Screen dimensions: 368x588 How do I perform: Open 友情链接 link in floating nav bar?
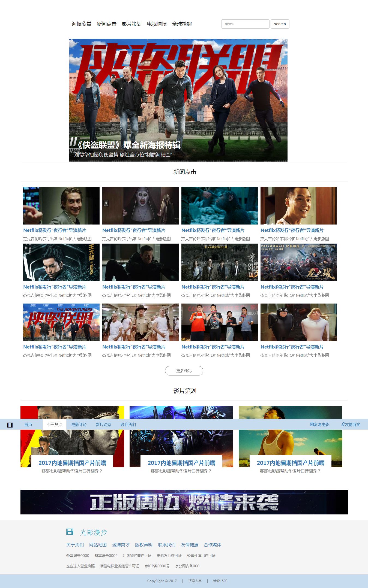[351, 425]
